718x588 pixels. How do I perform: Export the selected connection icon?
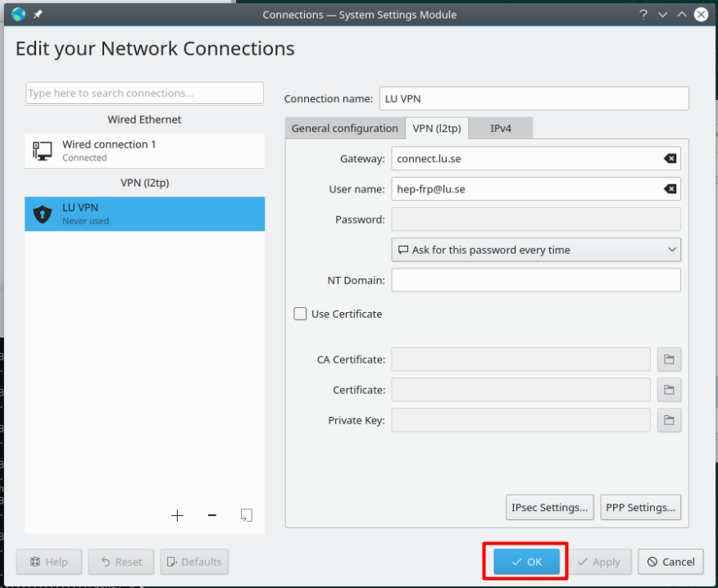(247, 515)
